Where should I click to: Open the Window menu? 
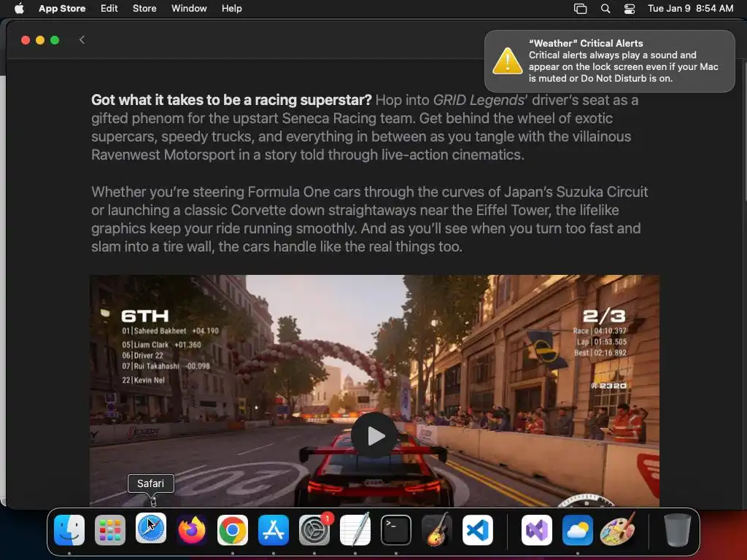(189, 8)
